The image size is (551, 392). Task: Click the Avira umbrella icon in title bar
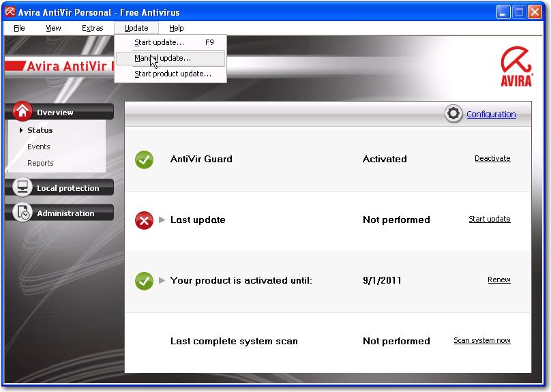click(10, 12)
